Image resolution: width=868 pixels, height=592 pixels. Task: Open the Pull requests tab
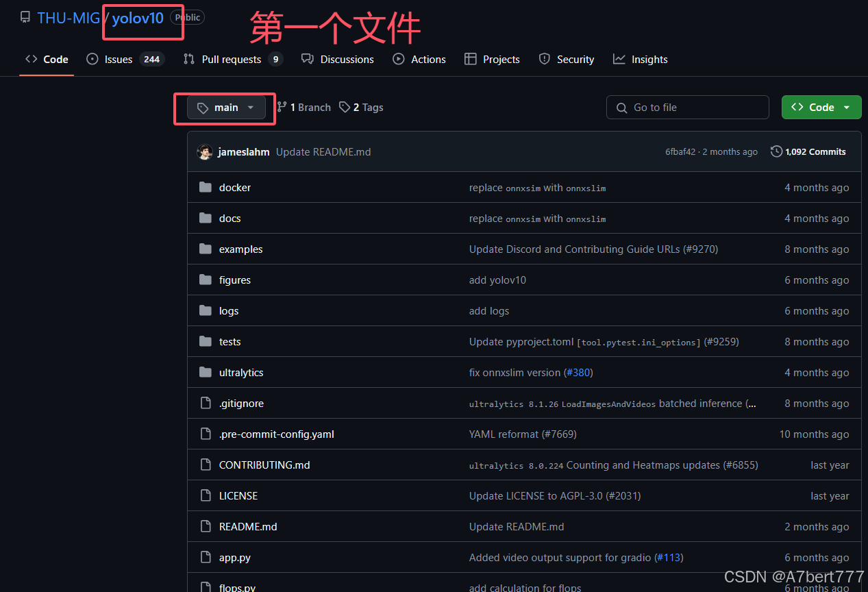(233, 60)
